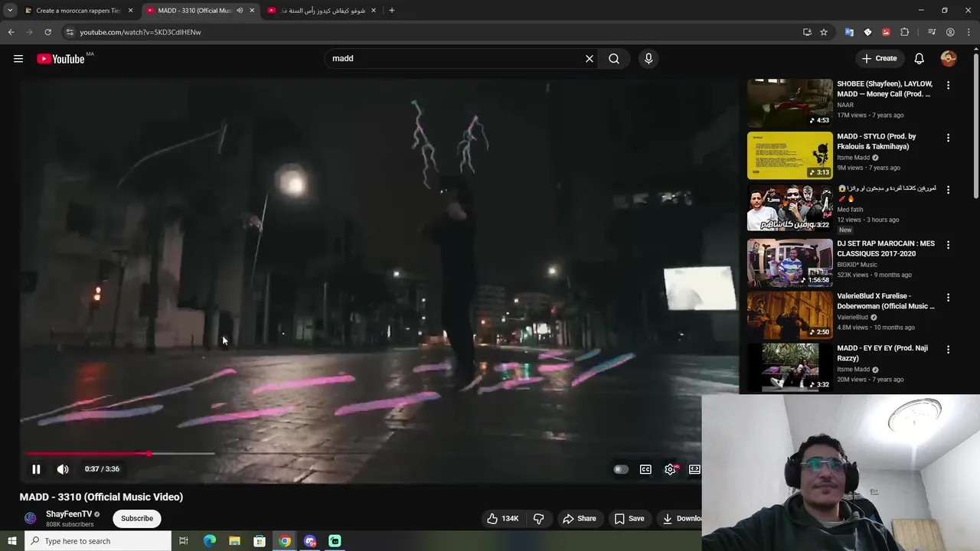Open the Chrome profile icon
This screenshot has height=551, width=980.
click(x=950, y=32)
